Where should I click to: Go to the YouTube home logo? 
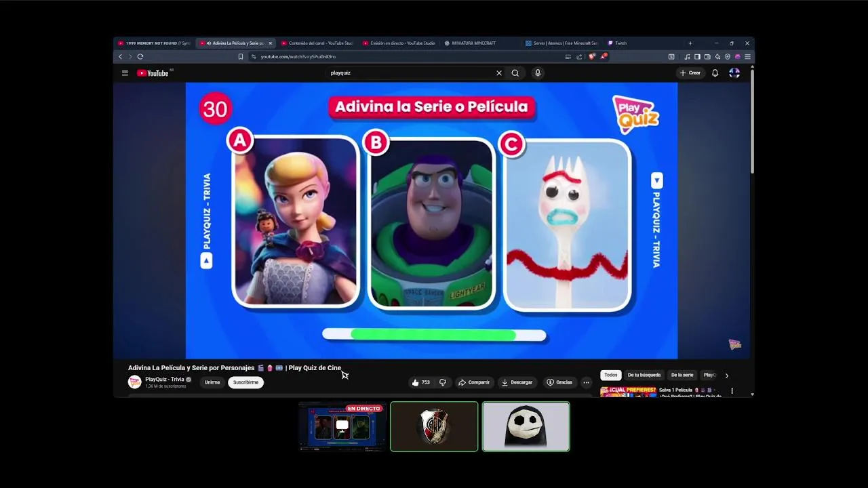click(154, 73)
